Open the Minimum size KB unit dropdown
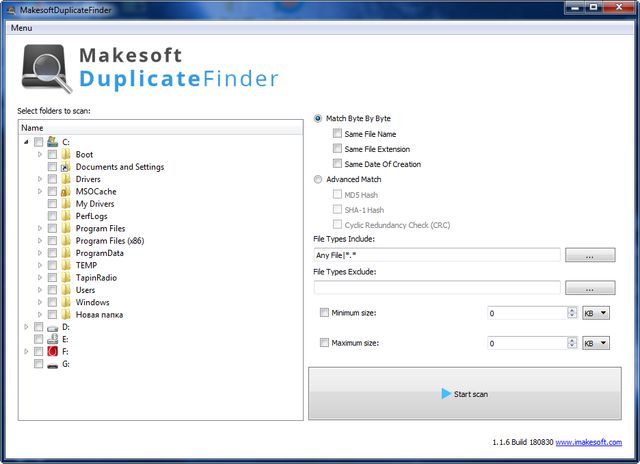 coord(596,313)
